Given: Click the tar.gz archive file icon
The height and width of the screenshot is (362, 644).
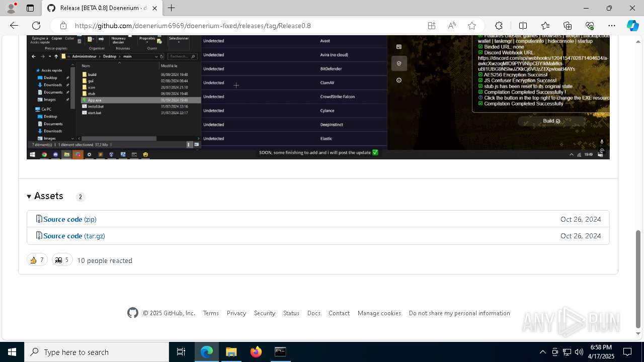Looking at the screenshot, I should click(x=39, y=236).
